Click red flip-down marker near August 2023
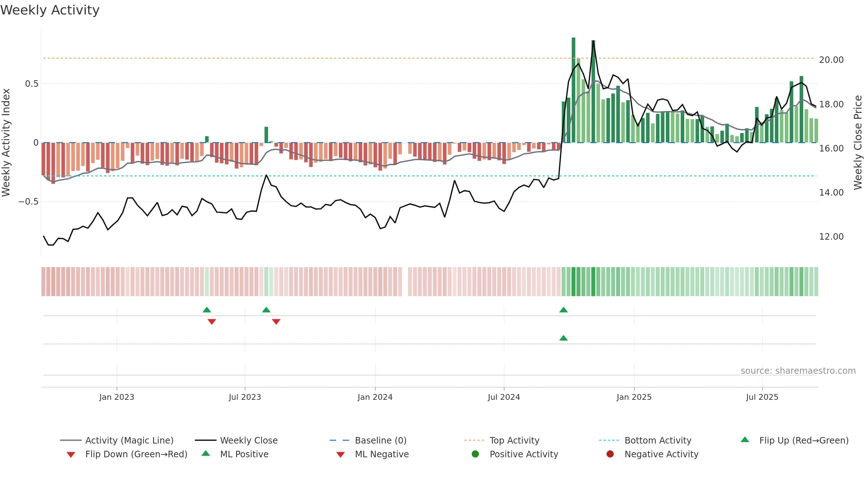 point(276,322)
